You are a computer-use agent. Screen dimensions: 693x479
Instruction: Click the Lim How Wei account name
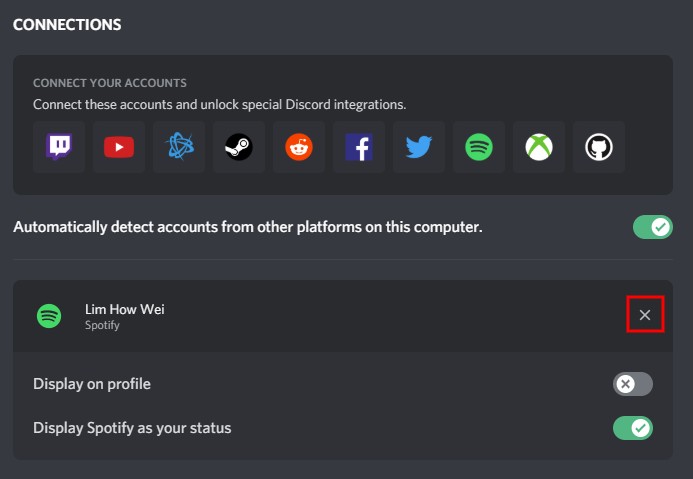pyautogui.click(x=125, y=309)
